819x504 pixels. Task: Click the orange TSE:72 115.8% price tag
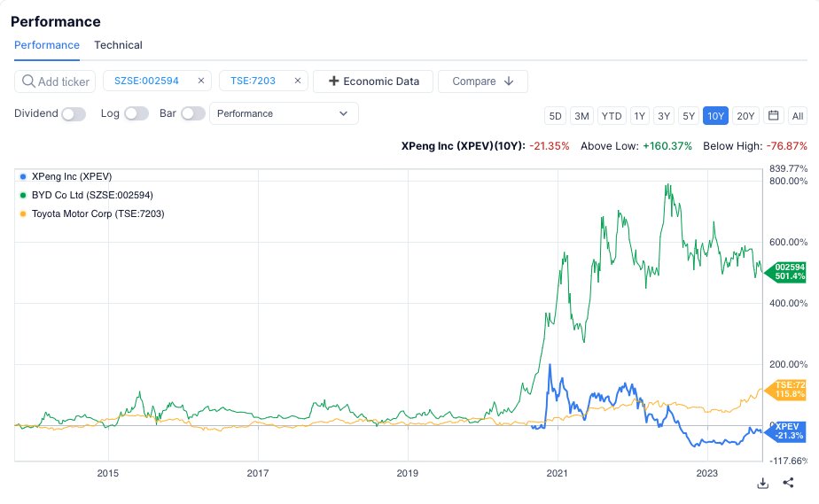pos(785,390)
